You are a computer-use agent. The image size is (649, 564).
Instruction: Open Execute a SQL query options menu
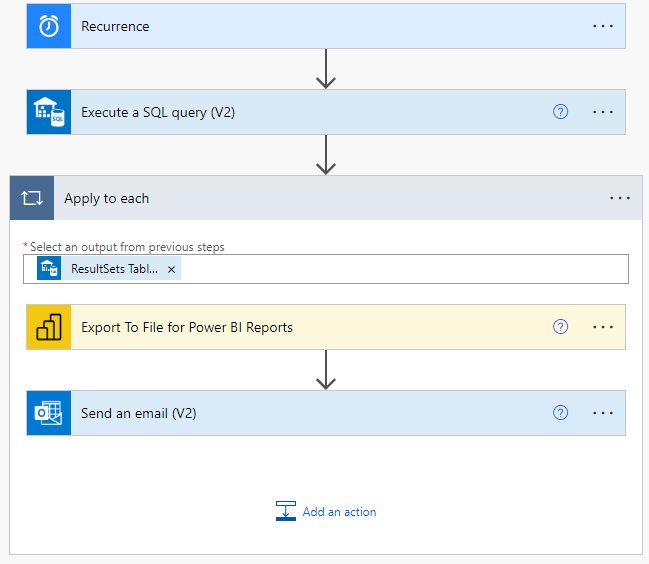(x=603, y=112)
